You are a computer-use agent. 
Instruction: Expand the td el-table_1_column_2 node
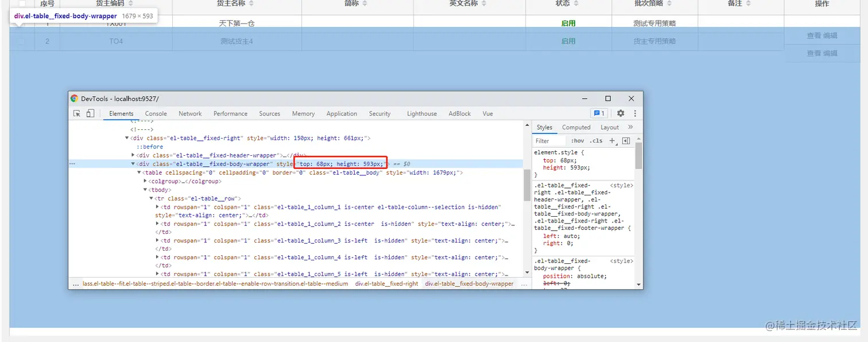click(x=157, y=224)
